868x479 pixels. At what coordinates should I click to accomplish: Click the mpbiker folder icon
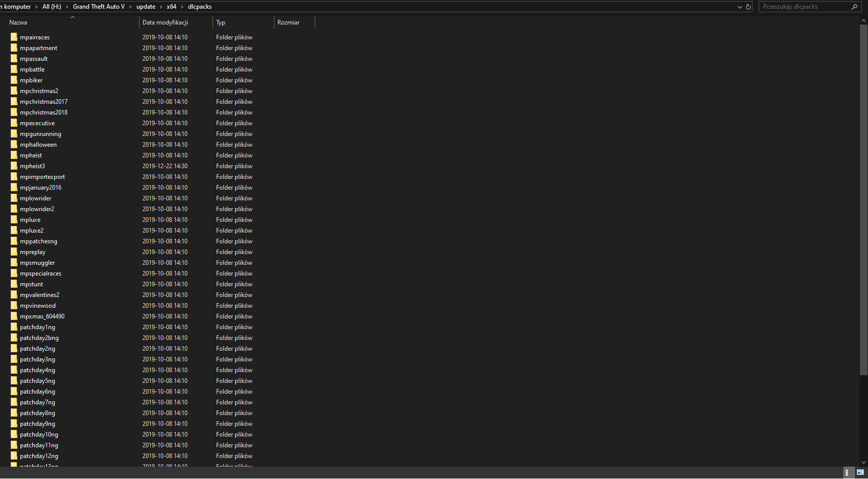(14, 80)
